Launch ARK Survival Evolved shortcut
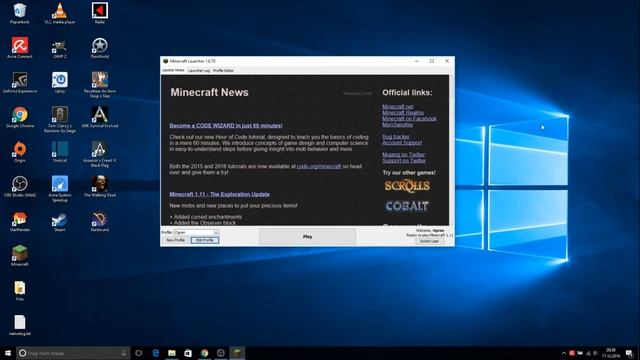The width and height of the screenshot is (640, 360). pos(100,117)
